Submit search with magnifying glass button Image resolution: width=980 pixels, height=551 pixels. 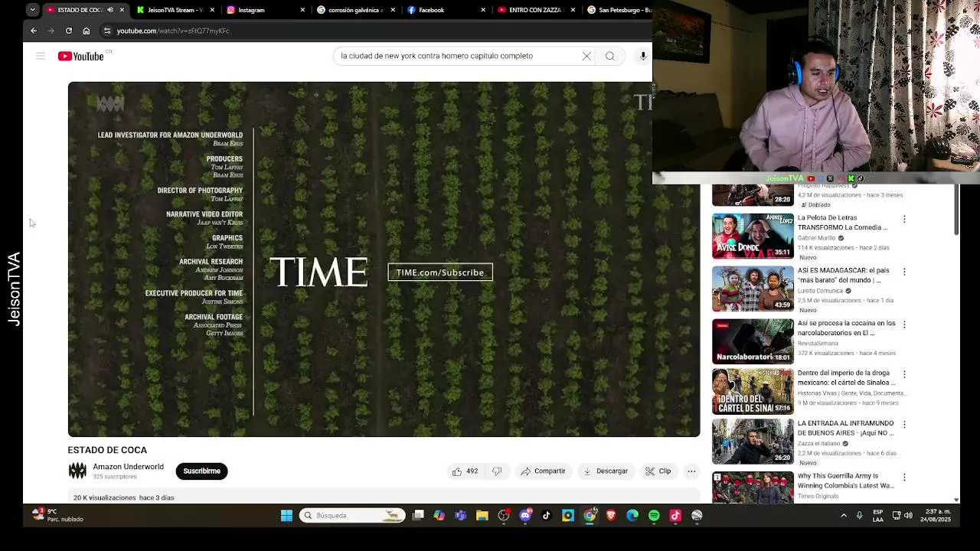tap(610, 56)
